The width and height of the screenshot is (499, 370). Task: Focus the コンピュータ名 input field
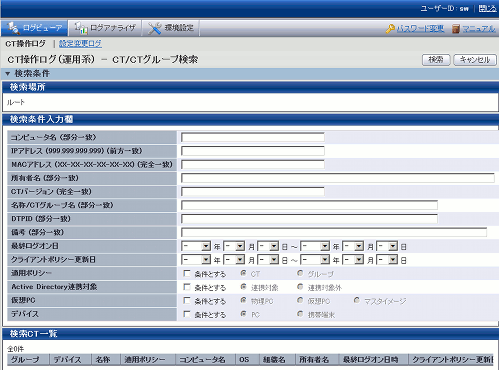253,137
